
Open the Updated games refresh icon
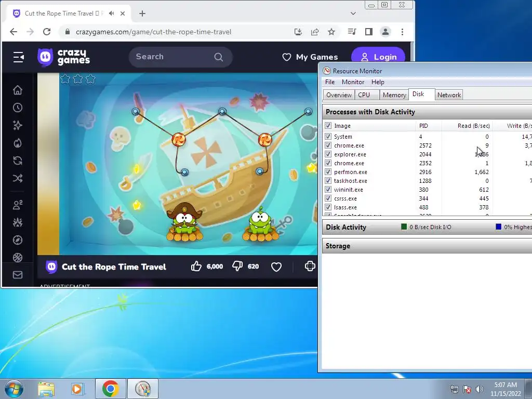18,161
